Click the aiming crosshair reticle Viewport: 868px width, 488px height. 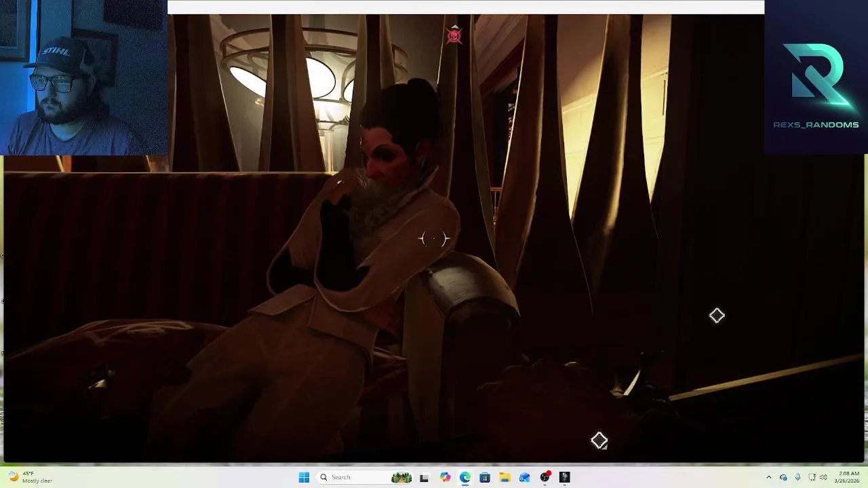pos(434,239)
